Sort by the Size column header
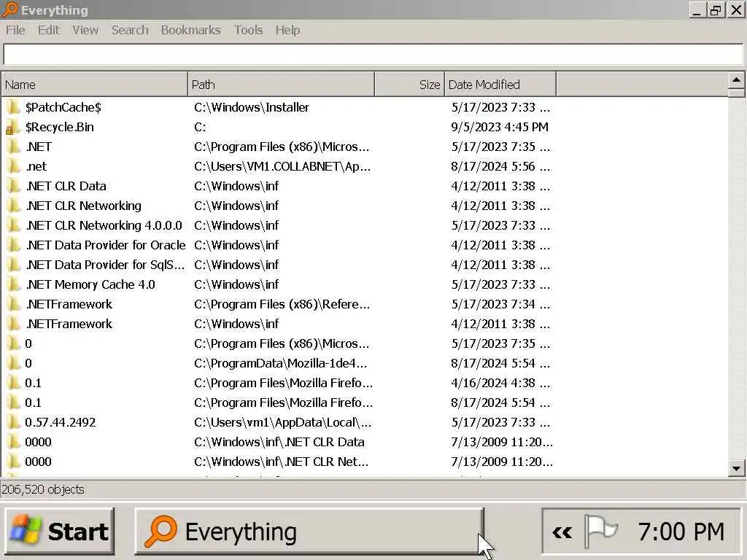The width and height of the screenshot is (747, 560). [410, 85]
